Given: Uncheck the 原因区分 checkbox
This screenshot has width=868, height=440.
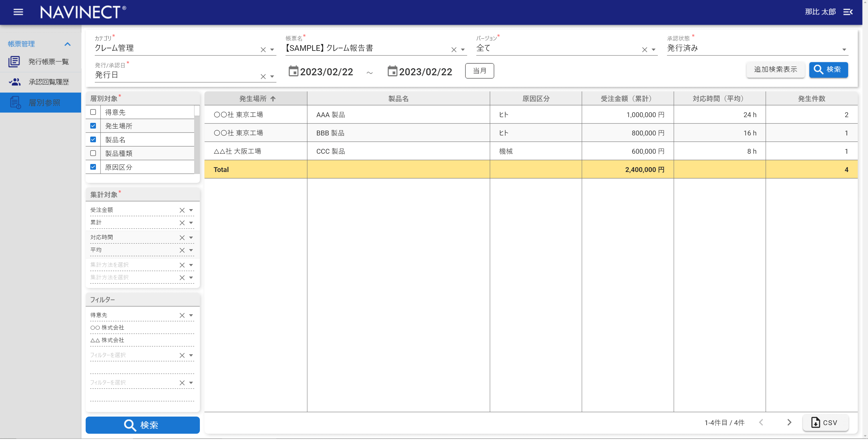Looking at the screenshot, I should tap(93, 167).
